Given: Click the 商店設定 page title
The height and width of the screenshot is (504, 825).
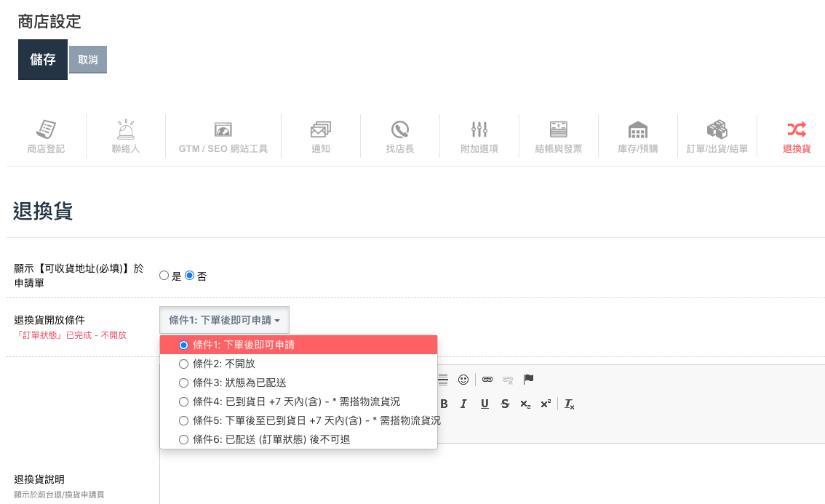Looking at the screenshot, I should click(49, 22).
